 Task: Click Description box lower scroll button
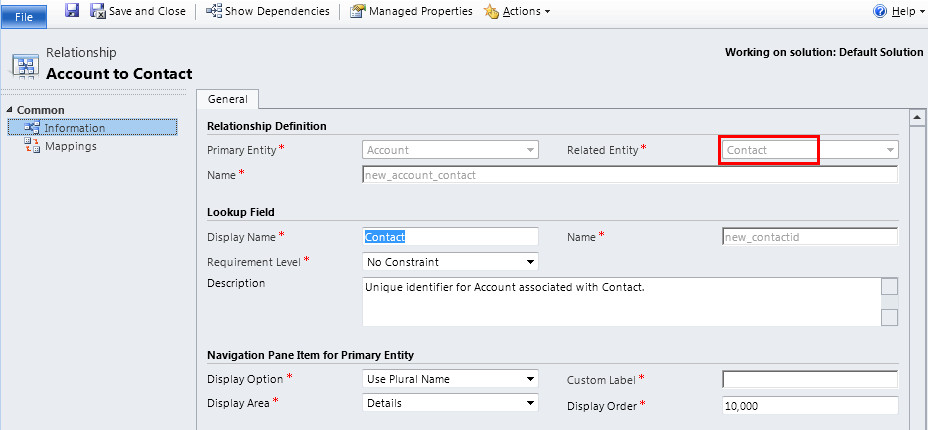[x=890, y=318]
